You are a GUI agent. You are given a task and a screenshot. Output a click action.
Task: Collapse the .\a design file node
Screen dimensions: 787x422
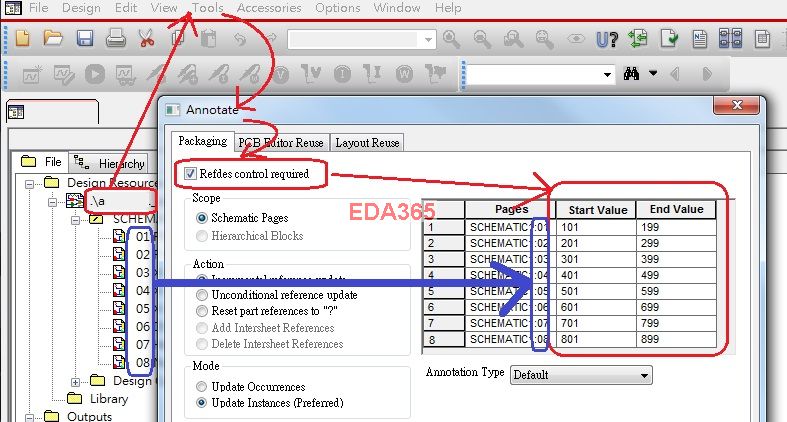pyautogui.click(x=52, y=203)
